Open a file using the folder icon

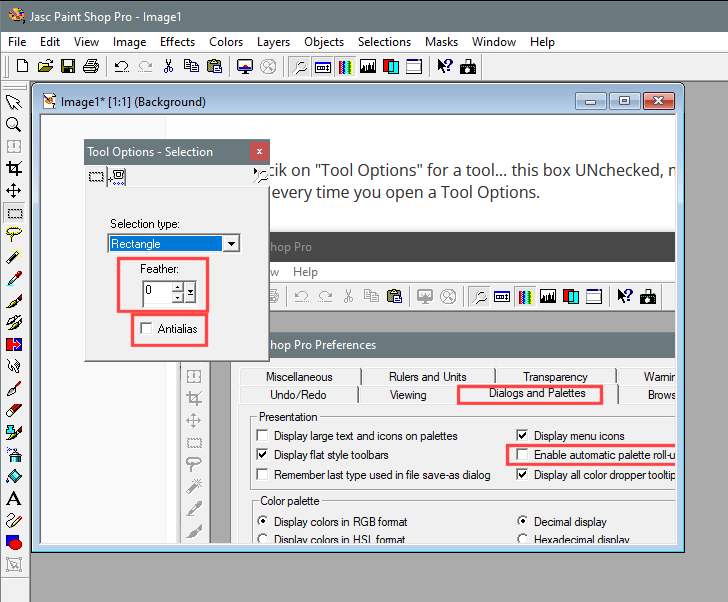coord(45,66)
